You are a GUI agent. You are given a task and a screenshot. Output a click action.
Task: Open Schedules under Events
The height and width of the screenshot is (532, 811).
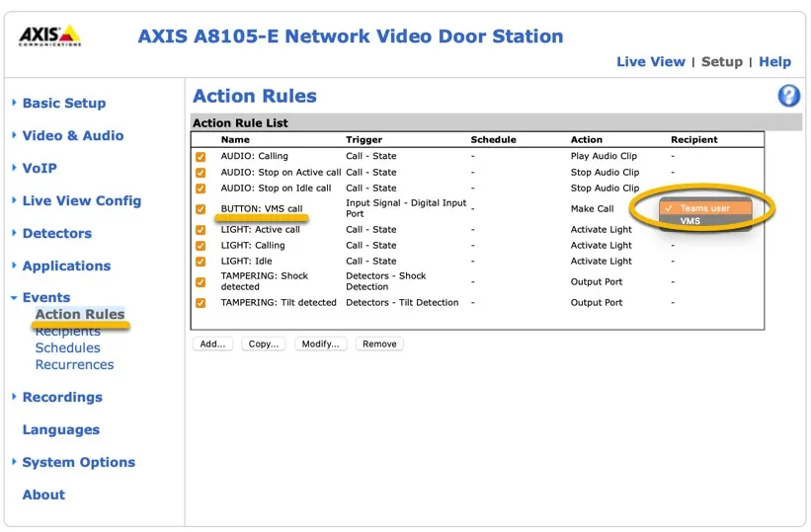68,348
